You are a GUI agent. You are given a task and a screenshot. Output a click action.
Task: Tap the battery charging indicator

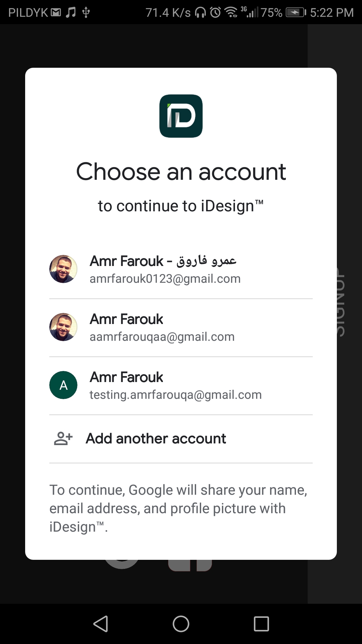tap(296, 12)
